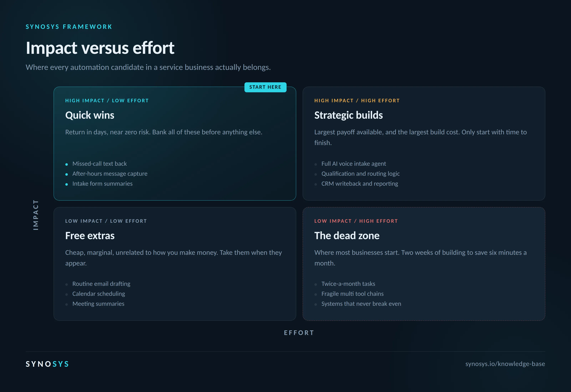571x392 pixels.
Task: Click the Free extras heading
Action: [90, 236]
